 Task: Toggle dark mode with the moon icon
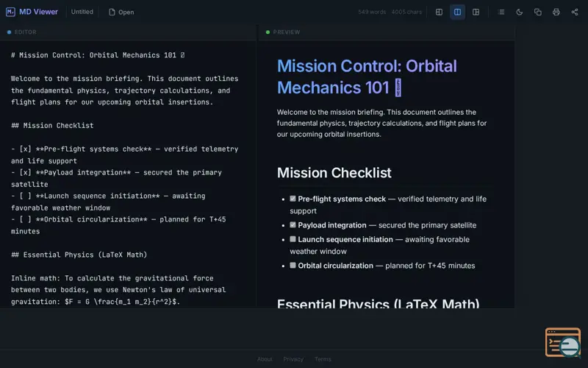[x=520, y=12]
